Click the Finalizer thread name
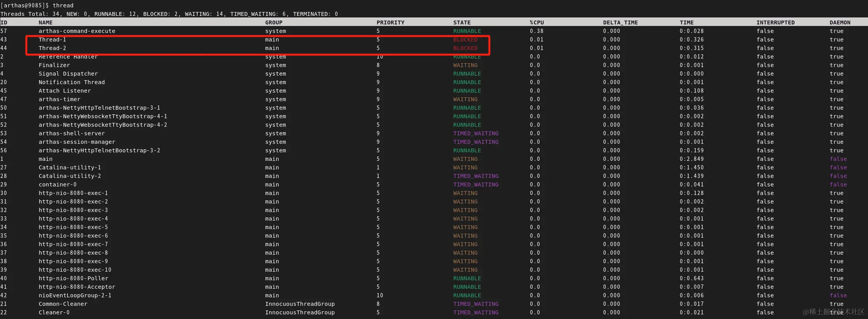 point(54,65)
